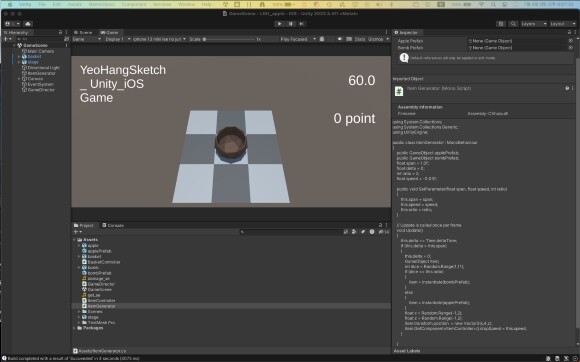Viewport: 580px width, 362px height.
Task: Open the account dropdown in toolbar
Action: (x=13, y=24)
